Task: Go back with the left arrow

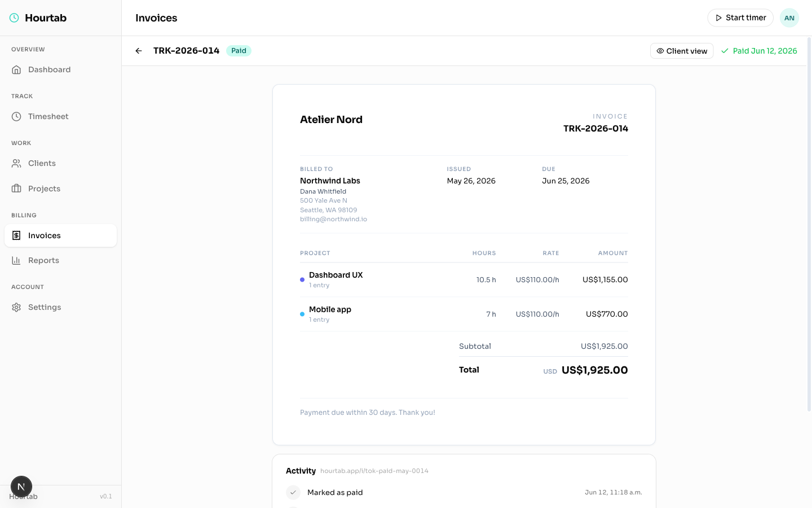Action: (x=139, y=51)
